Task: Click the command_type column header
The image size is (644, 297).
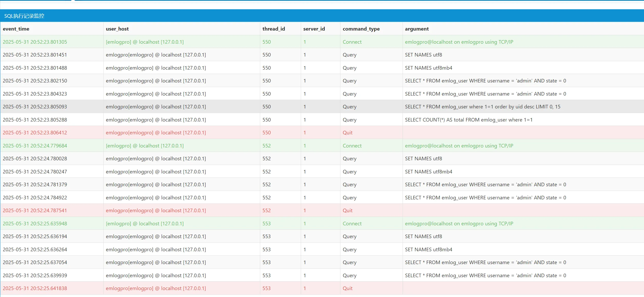Action: (361, 29)
